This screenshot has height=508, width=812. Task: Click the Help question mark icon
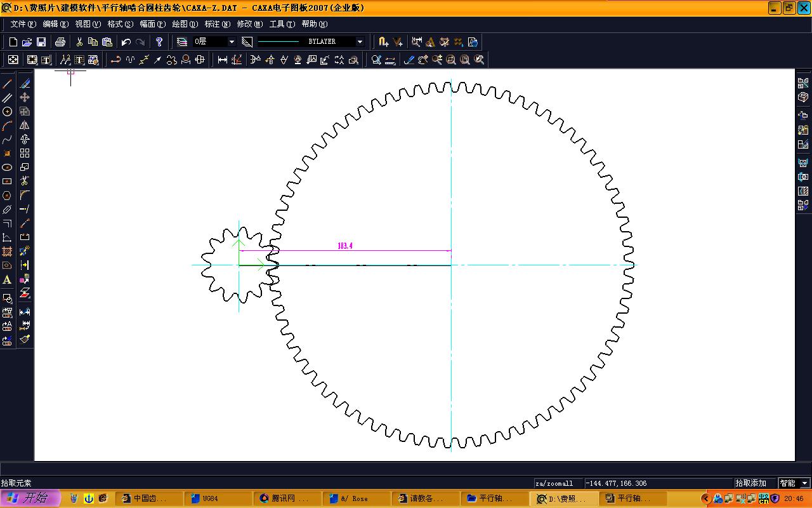click(159, 42)
